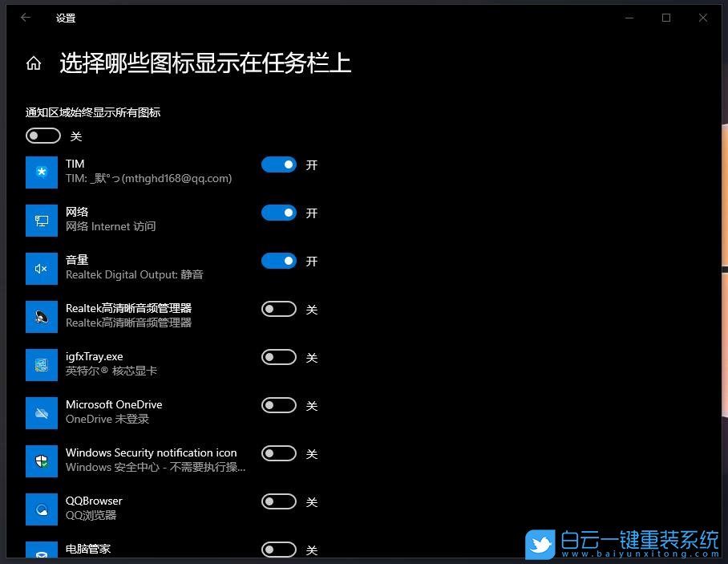The width and height of the screenshot is (728, 564).
Task: Enable the Realtek高清晰音频管理器 toggle
Action: click(x=278, y=309)
